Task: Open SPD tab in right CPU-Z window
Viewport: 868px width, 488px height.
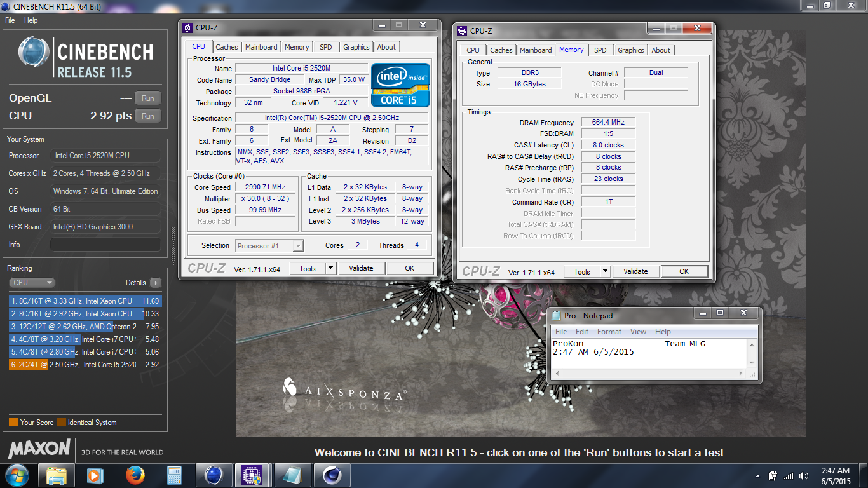Action: click(600, 50)
